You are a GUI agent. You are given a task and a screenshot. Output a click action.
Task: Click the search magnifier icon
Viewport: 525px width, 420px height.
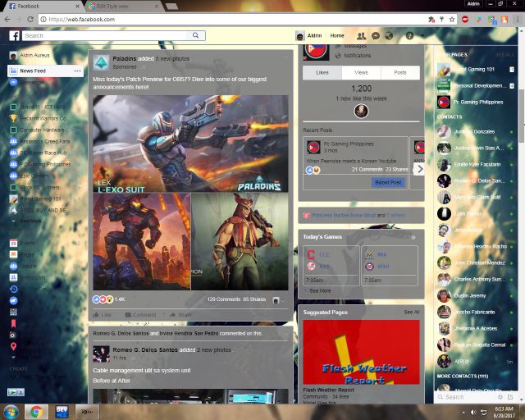point(196,35)
